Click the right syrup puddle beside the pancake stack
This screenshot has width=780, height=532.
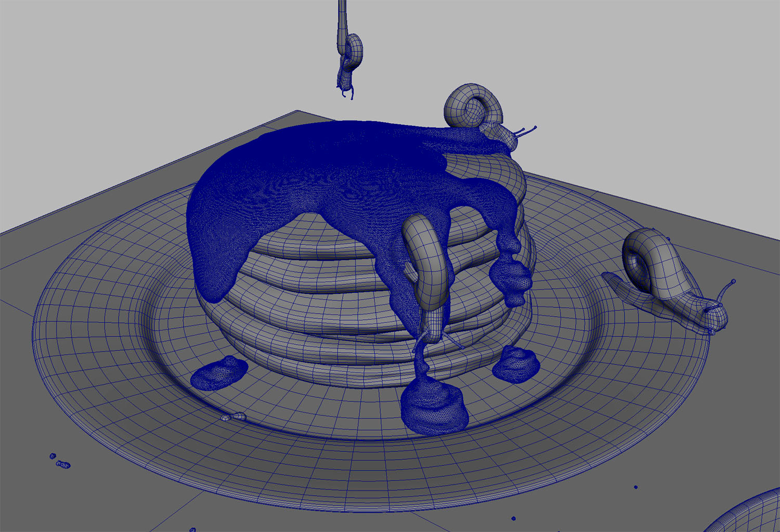pos(516,364)
